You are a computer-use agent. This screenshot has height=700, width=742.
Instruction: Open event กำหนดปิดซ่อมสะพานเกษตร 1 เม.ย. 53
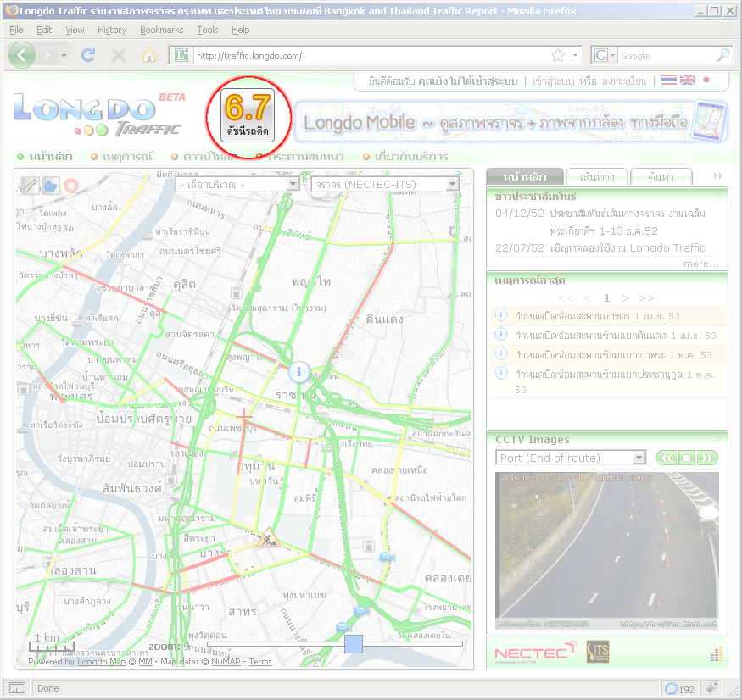tap(597, 316)
